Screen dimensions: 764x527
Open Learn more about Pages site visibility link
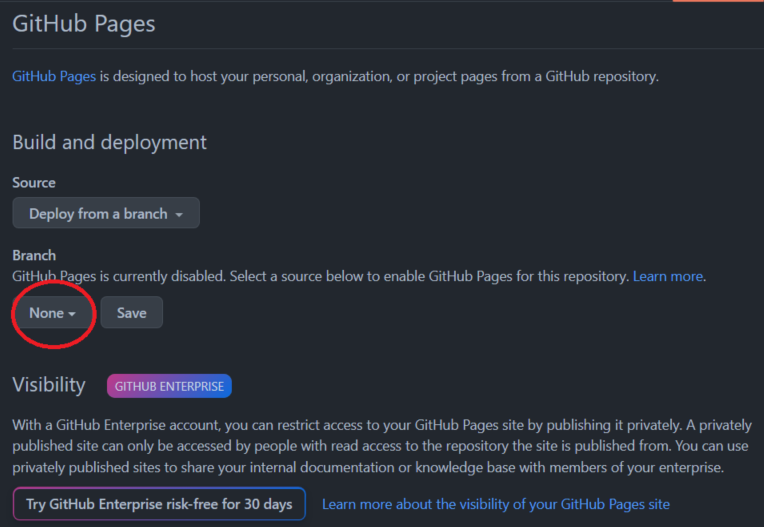pos(495,504)
